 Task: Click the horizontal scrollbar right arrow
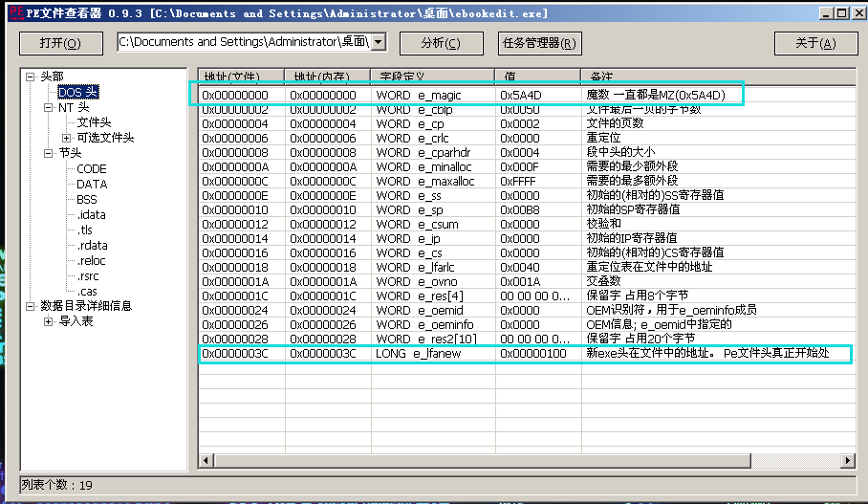(x=848, y=462)
